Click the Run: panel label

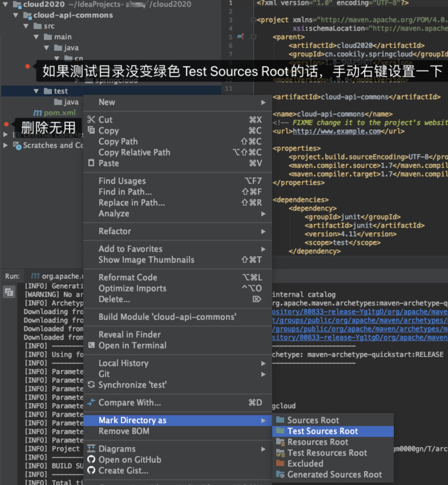point(12,276)
